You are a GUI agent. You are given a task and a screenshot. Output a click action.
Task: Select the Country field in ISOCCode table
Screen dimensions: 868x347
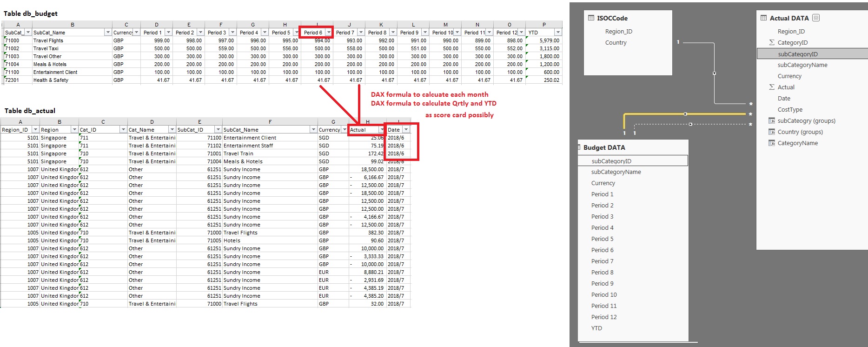click(x=616, y=43)
